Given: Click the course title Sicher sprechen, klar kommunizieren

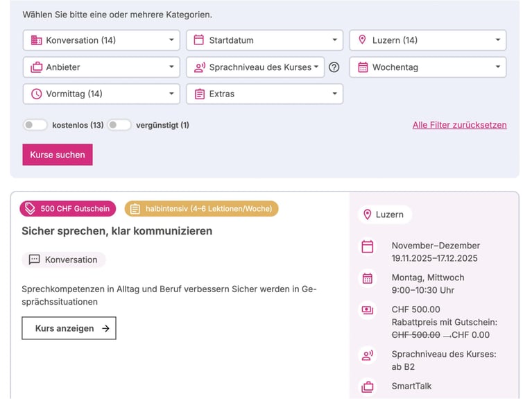Looking at the screenshot, I should 117,231.
